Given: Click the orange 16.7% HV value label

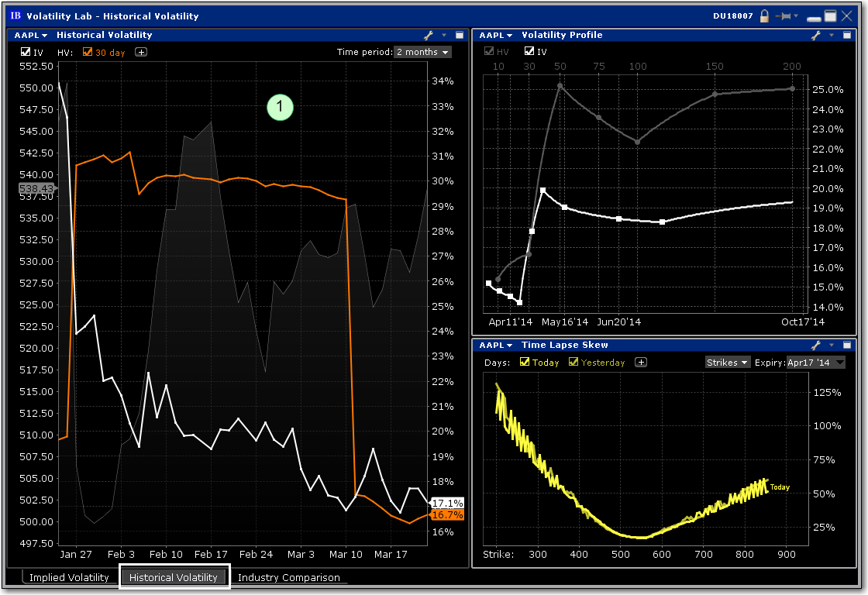Looking at the screenshot, I should coord(447,514).
